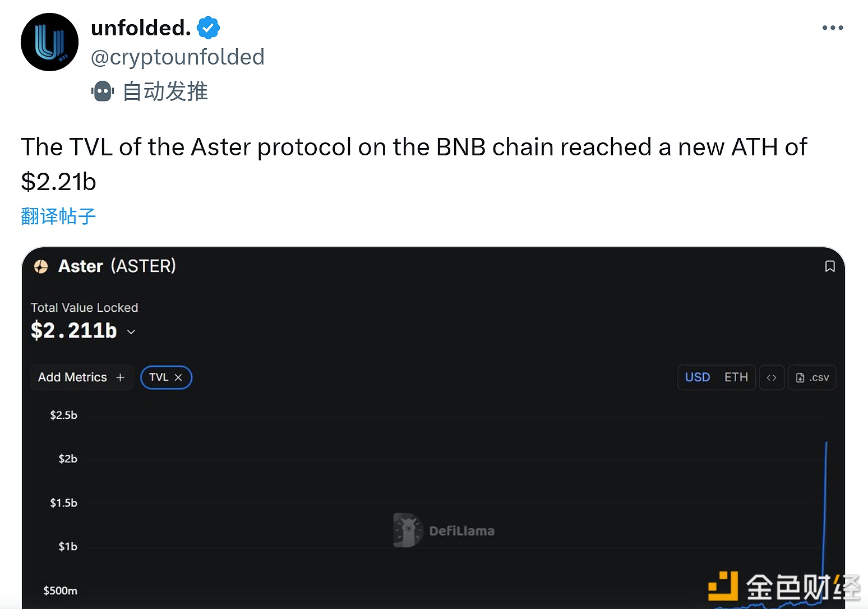Image resolution: width=868 pixels, height=609 pixels.
Task: Click the DefiLlama watermark on chart
Action: pos(445,530)
